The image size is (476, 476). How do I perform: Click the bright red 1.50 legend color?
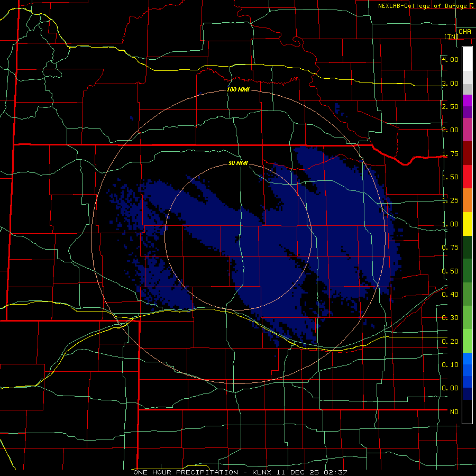pos(467,176)
